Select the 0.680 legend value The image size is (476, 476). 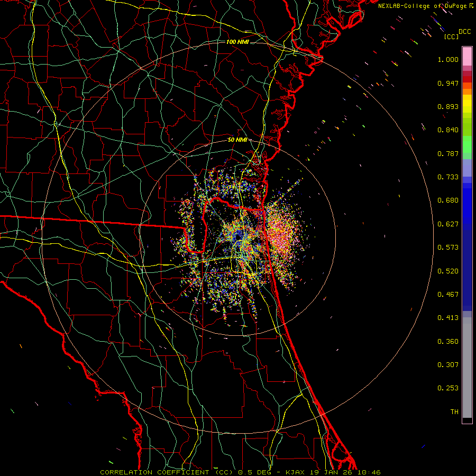(448, 200)
